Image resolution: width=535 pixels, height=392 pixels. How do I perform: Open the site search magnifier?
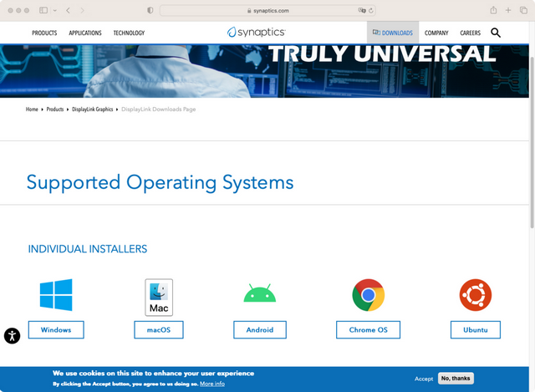click(x=496, y=33)
